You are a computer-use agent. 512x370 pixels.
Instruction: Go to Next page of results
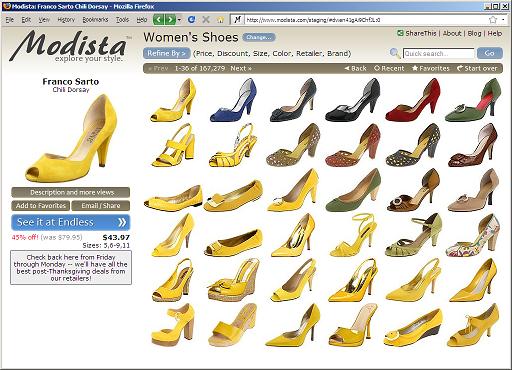point(241,68)
